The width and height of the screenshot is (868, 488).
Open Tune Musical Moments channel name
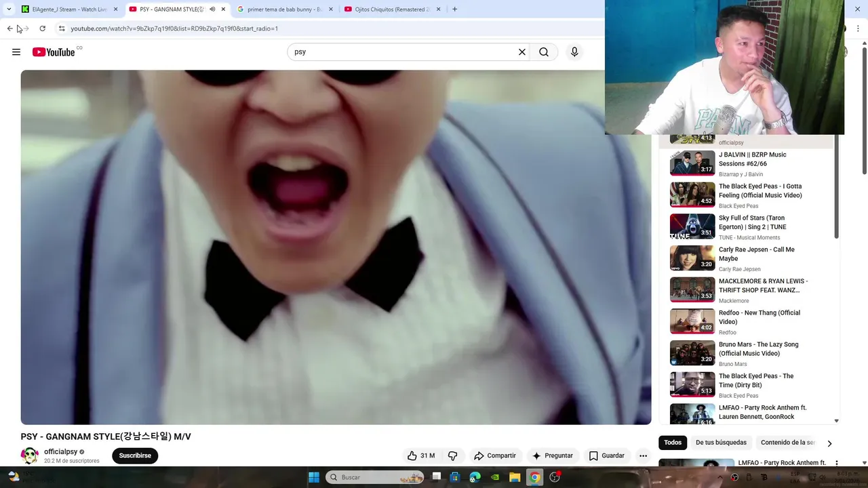click(749, 237)
